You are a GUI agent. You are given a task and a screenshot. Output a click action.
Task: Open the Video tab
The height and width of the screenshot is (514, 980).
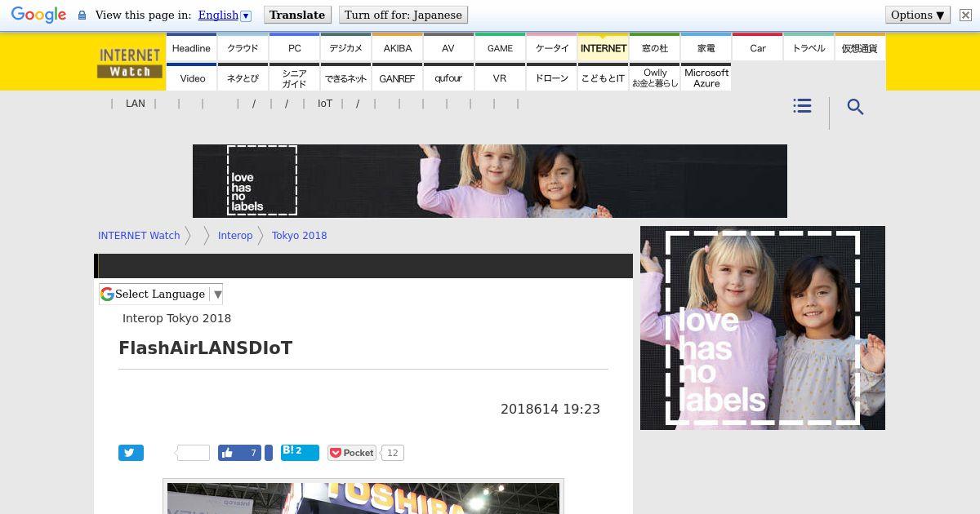coord(191,78)
